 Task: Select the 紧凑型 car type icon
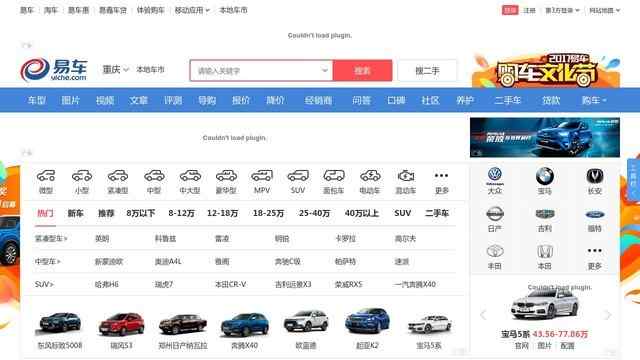click(118, 176)
